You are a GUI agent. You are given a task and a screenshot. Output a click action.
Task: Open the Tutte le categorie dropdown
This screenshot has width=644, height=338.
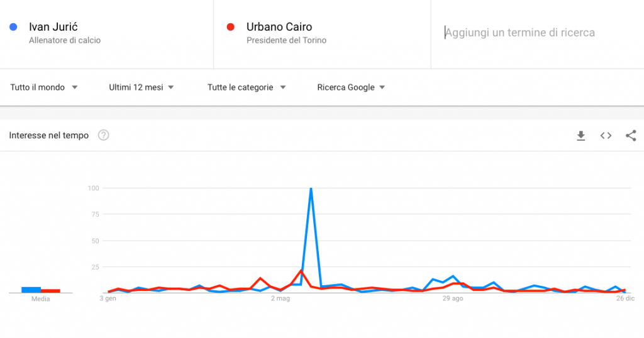(x=247, y=87)
